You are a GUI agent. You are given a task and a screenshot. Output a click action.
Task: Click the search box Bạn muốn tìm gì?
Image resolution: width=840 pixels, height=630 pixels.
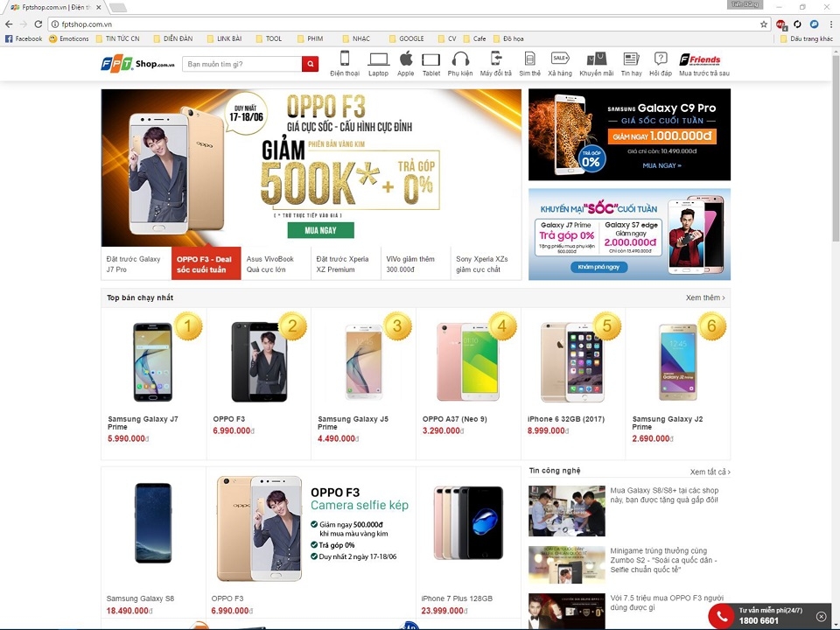242,64
